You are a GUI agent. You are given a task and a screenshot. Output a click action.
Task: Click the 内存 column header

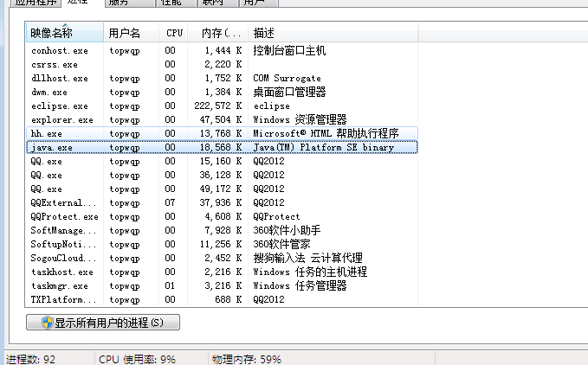218,33
